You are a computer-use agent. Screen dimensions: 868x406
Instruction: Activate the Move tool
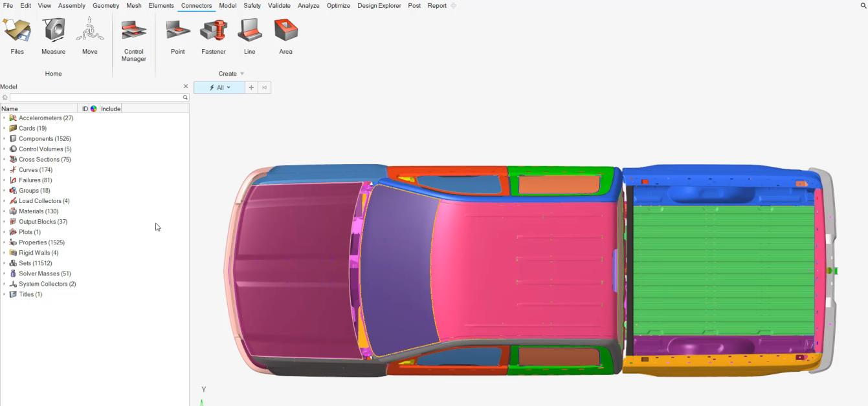point(90,31)
